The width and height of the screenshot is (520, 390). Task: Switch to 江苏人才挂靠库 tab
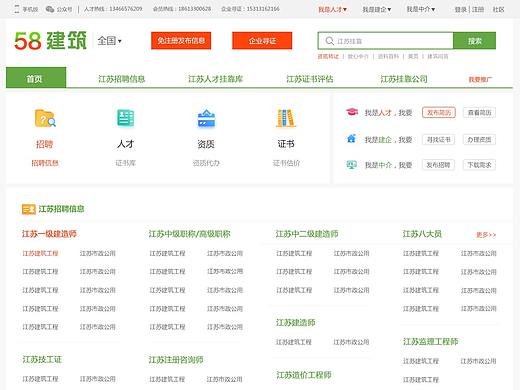[216, 79]
